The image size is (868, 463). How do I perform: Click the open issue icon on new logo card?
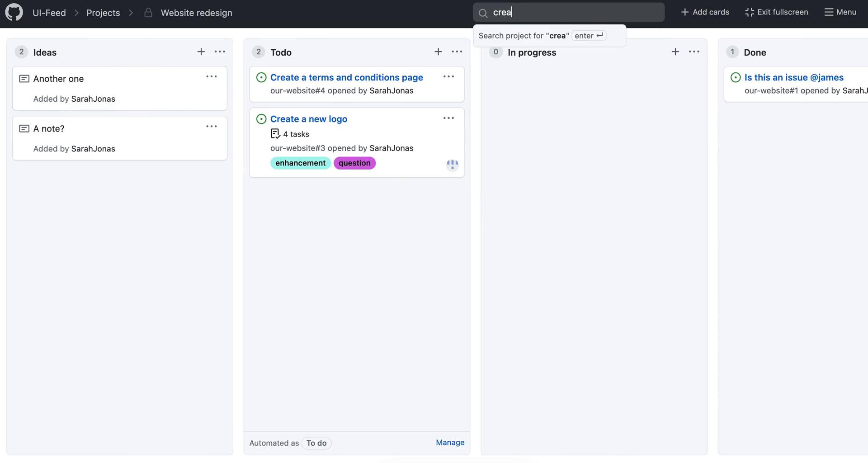[261, 119]
